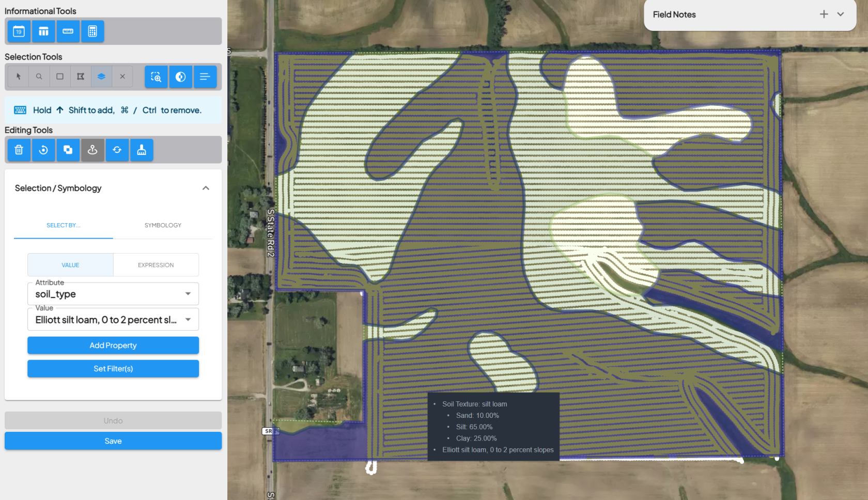The image size is (868, 500).
Task: Click the duplicate shapes editing icon
Action: [68, 150]
